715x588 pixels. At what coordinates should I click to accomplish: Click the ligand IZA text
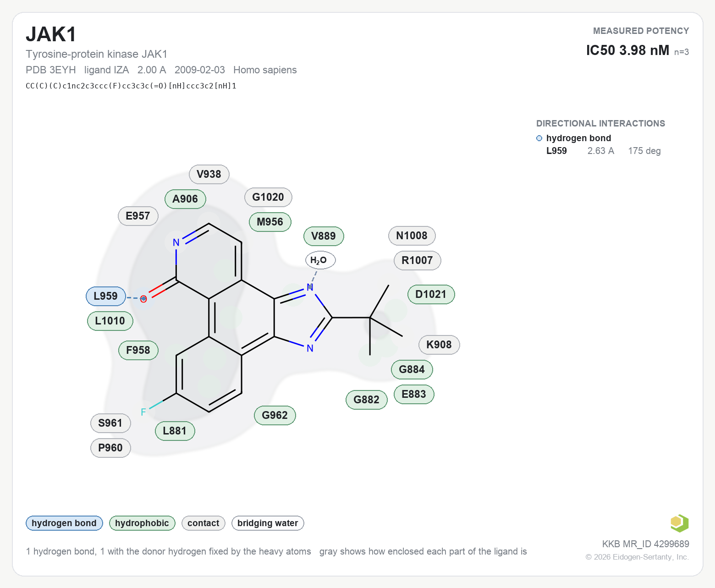tap(107, 70)
